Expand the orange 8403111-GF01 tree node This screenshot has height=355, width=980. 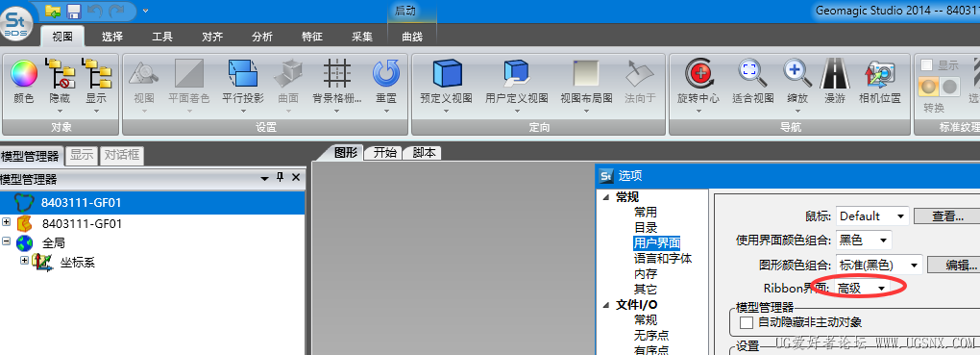point(7,222)
